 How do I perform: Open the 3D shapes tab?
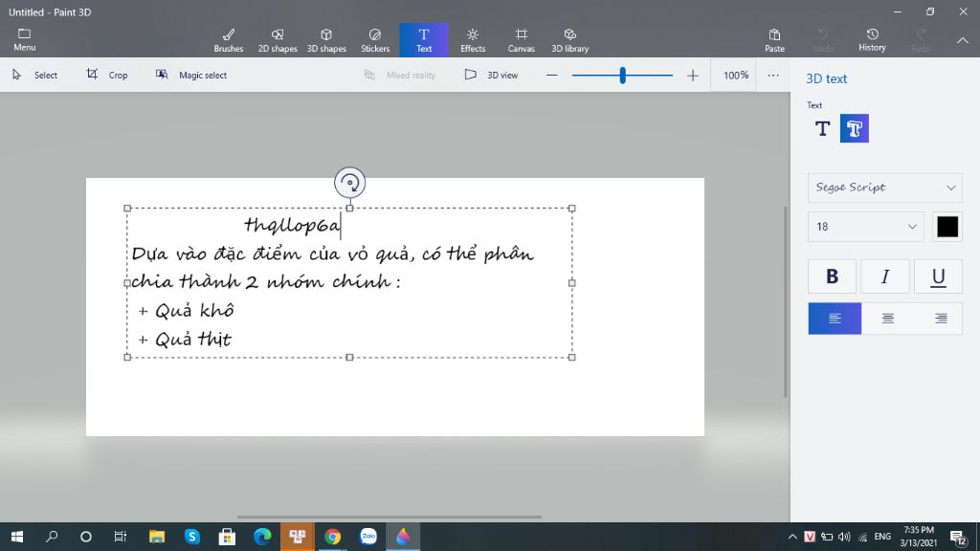326,40
